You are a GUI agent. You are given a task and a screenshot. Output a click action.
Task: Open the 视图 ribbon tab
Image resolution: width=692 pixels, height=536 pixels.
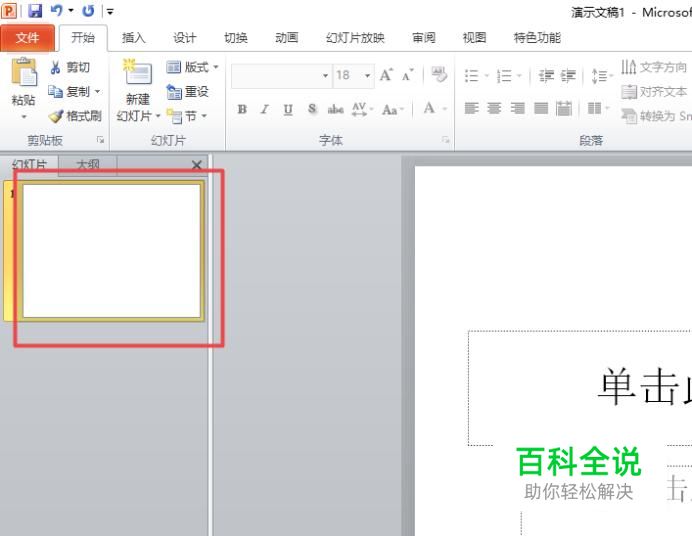click(474, 38)
